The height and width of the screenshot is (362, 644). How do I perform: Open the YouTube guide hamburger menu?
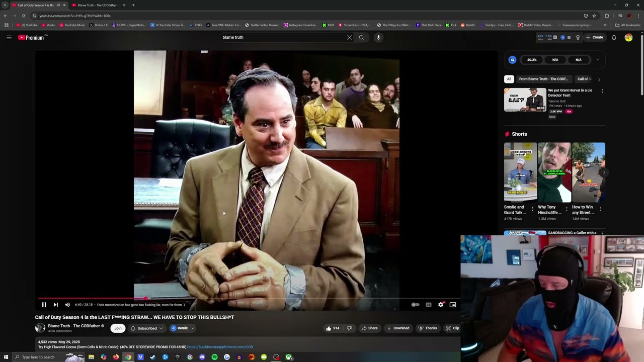point(9,37)
